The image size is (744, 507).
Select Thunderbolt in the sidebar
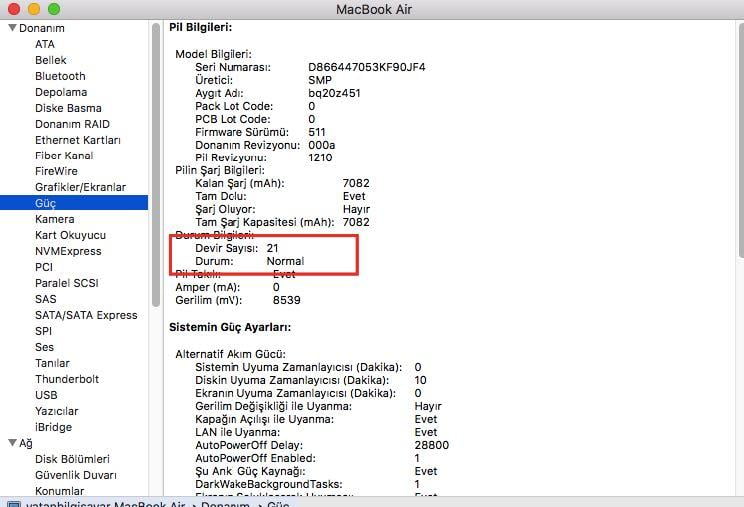[67, 379]
